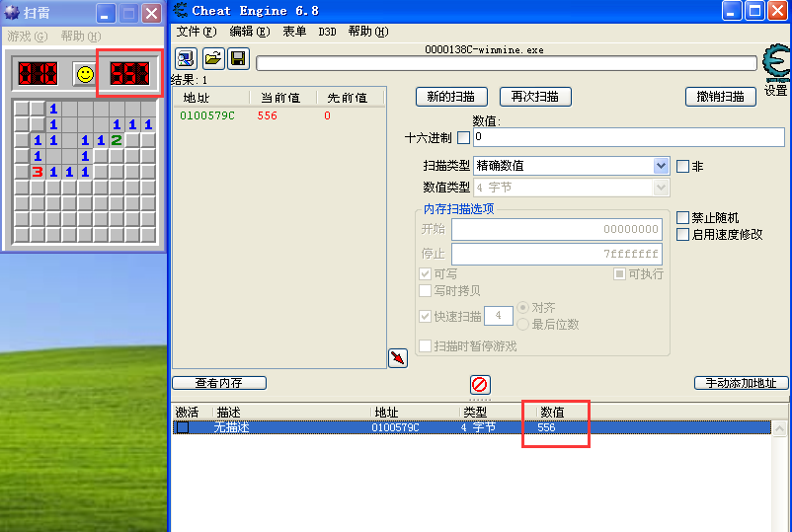Open 游戏(G) menu in Minesweeper
The width and height of the screenshot is (792, 532).
(28, 37)
